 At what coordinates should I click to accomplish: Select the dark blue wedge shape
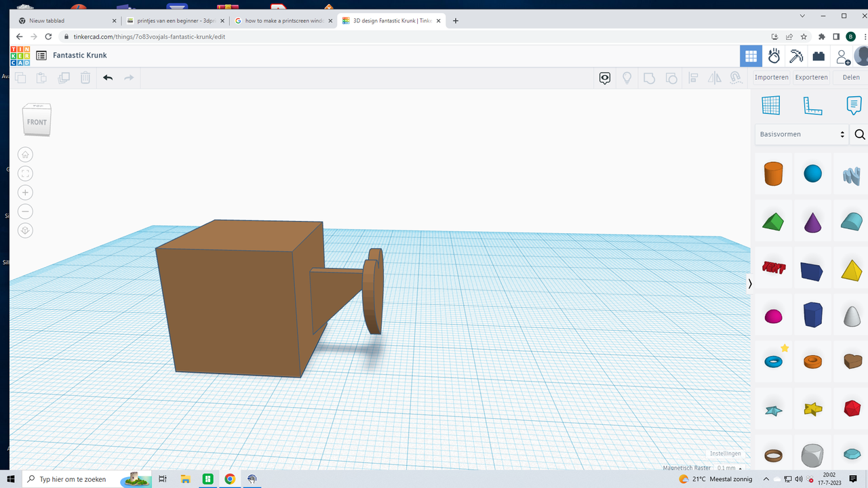pos(812,271)
